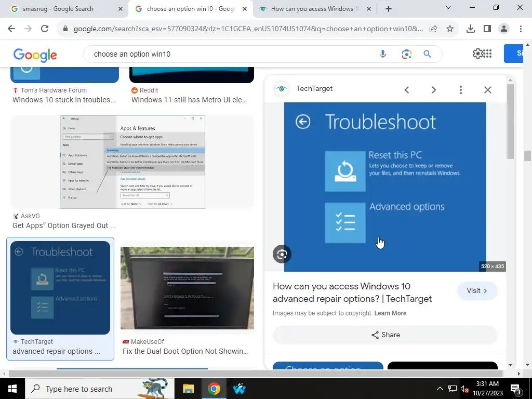Click the Google logo

pyautogui.click(x=35, y=55)
